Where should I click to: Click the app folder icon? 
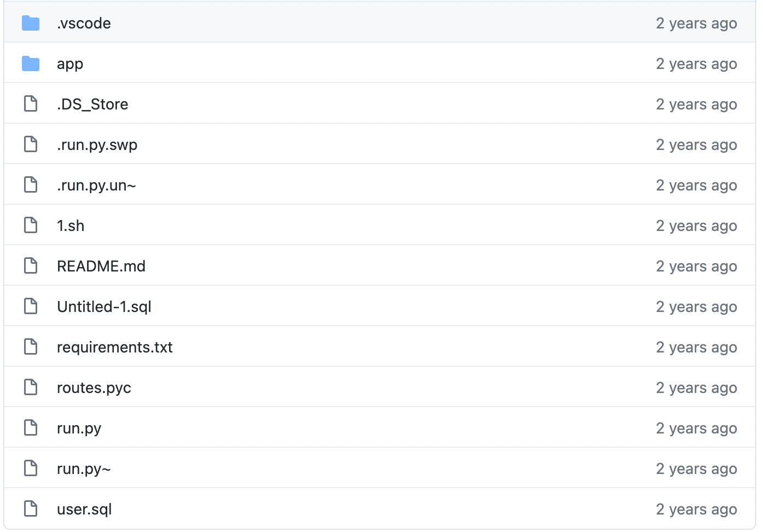[31, 63]
